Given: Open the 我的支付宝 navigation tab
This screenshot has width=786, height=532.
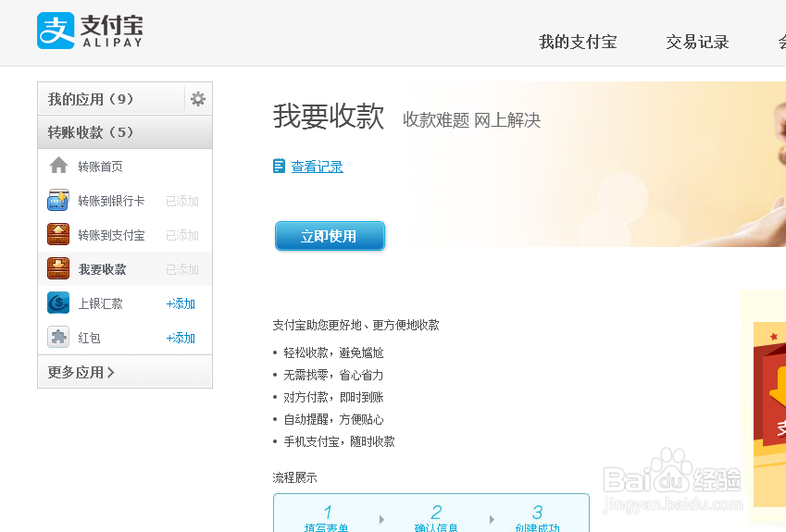Looking at the screenshot, I should (578, 42).
